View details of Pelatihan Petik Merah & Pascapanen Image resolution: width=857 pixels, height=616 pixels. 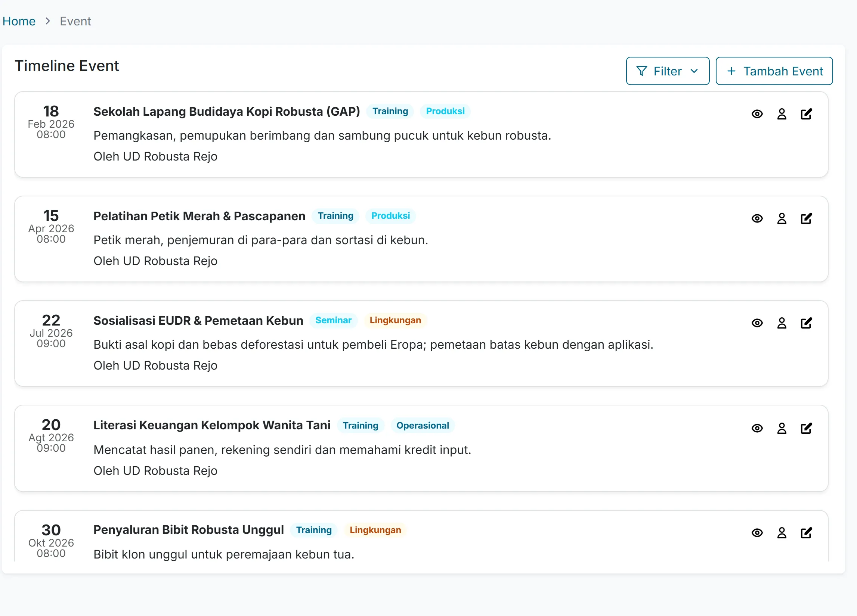pos(757,218)
